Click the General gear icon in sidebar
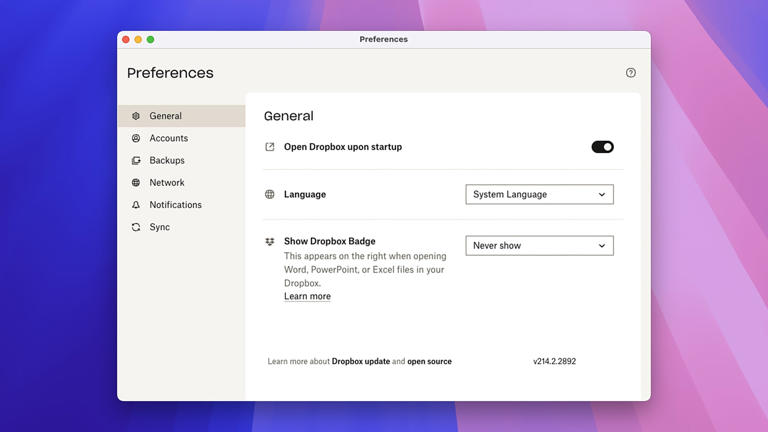 point(136,116)
